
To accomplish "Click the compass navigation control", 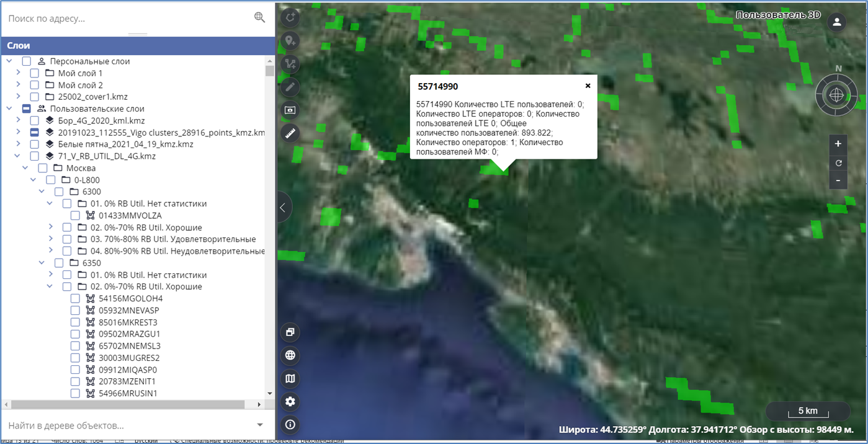I will [836, 95].
